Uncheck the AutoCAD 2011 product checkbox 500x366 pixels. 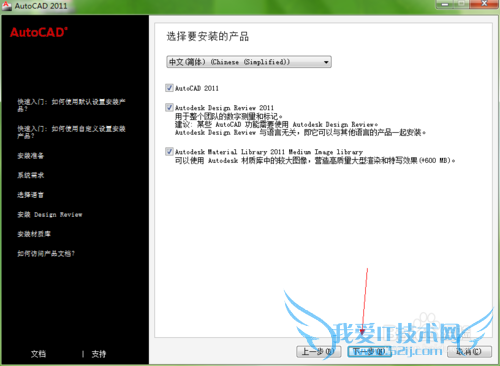click(169, 88)
